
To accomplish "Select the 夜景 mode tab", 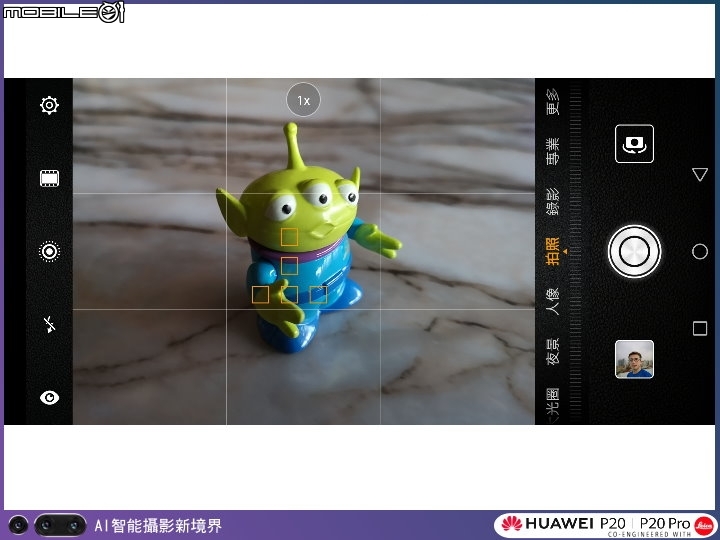I will (x=553, y=352).
